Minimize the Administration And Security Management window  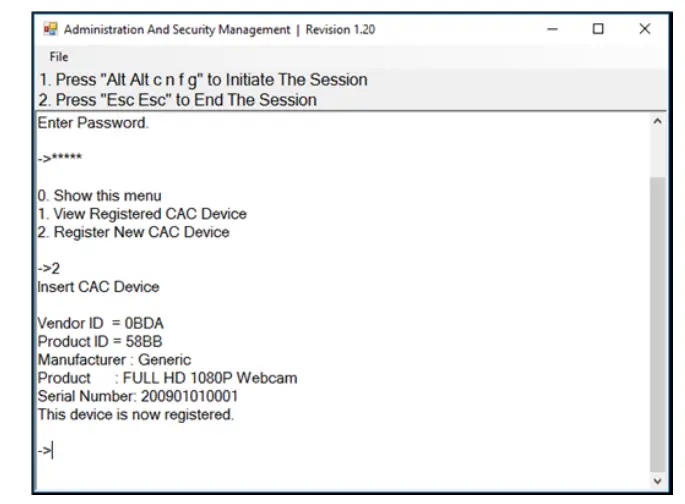552,30
